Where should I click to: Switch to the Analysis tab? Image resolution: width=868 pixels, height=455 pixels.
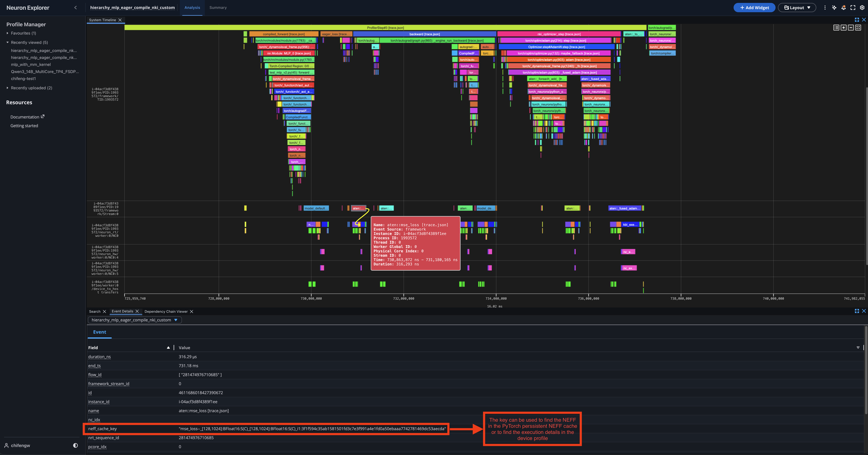coord(192,7)
